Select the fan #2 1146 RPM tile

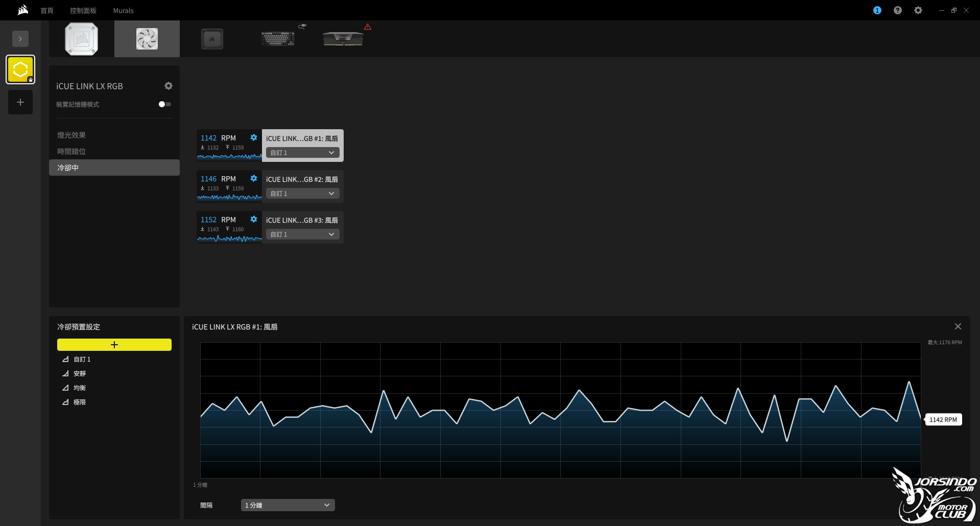pos(229,186)
